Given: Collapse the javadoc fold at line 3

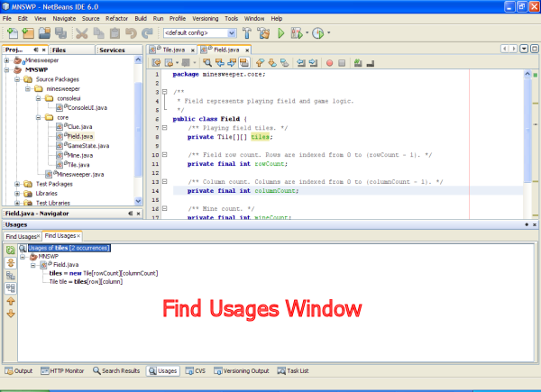Looking at the screenshot, I should pos(165,92).
